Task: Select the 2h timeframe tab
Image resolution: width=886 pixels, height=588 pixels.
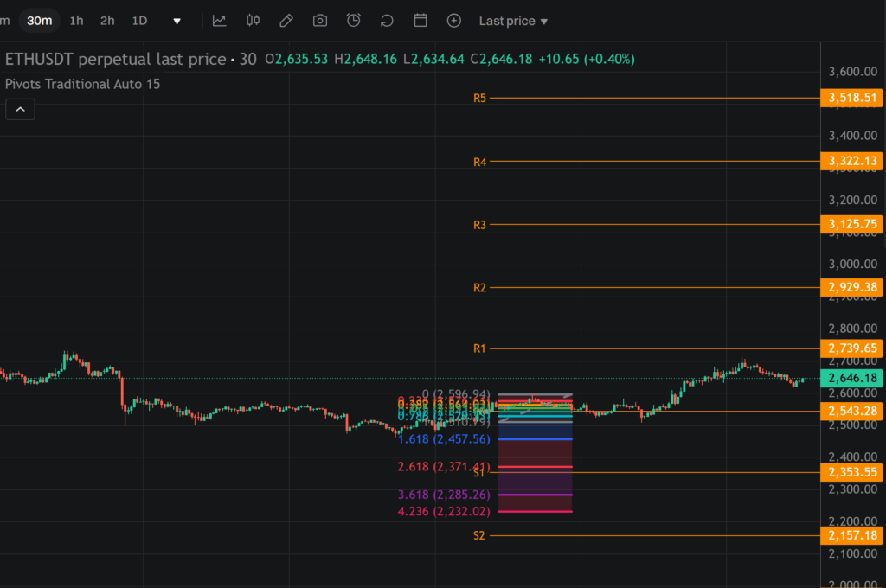Action: 107,21
